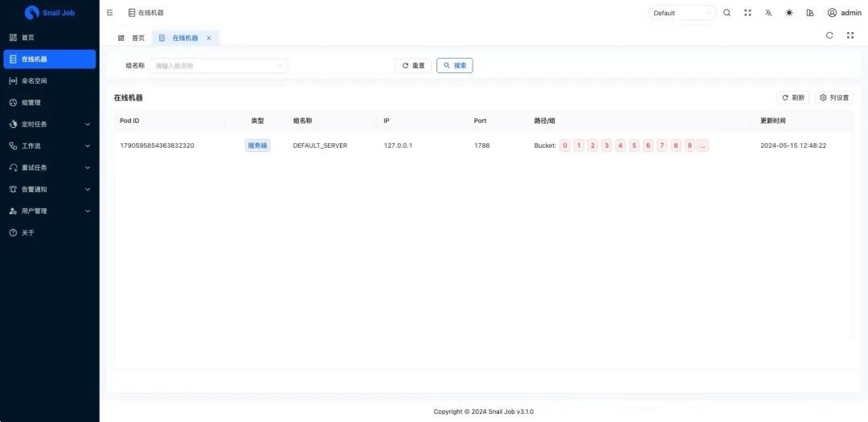Enter fullscreen using the top header icon
Viewport: 868px width, 422px height.
(x=747, y=13)
